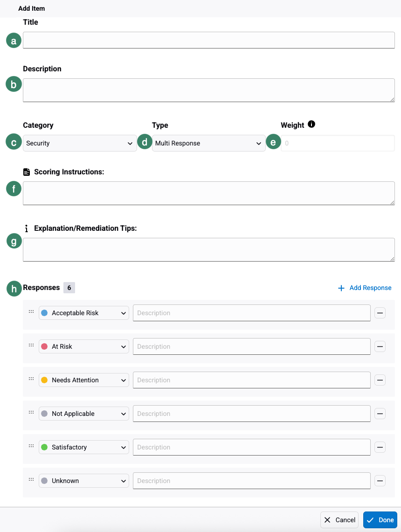Click the Explanation/Remediation Tips info icon
Viewport: 401px width, 532px height.
click(x=27, y=228)
